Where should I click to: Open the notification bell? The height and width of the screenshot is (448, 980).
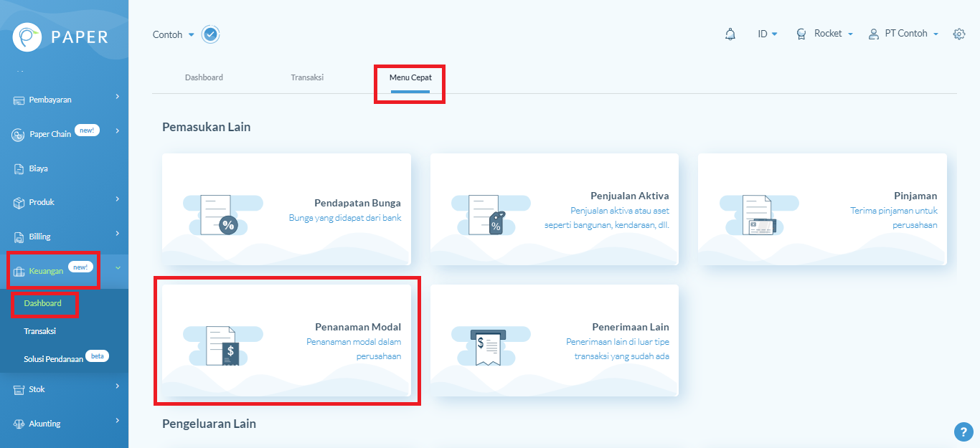[730, 34]
